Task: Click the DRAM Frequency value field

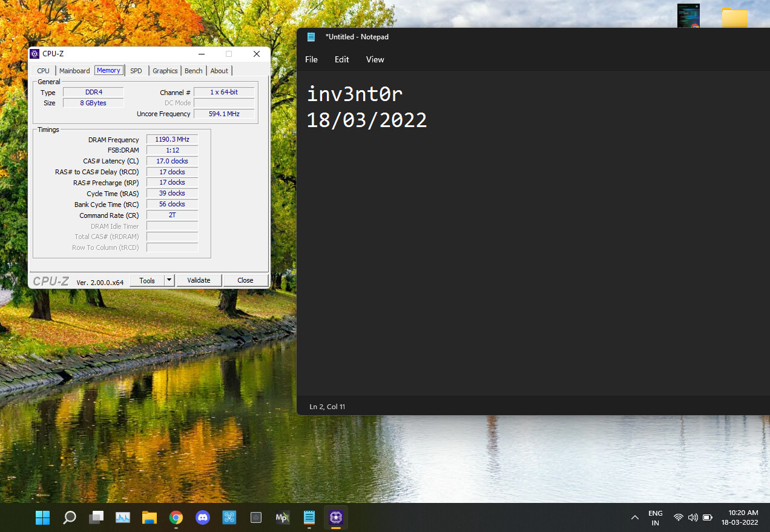Action: [172, 139]
